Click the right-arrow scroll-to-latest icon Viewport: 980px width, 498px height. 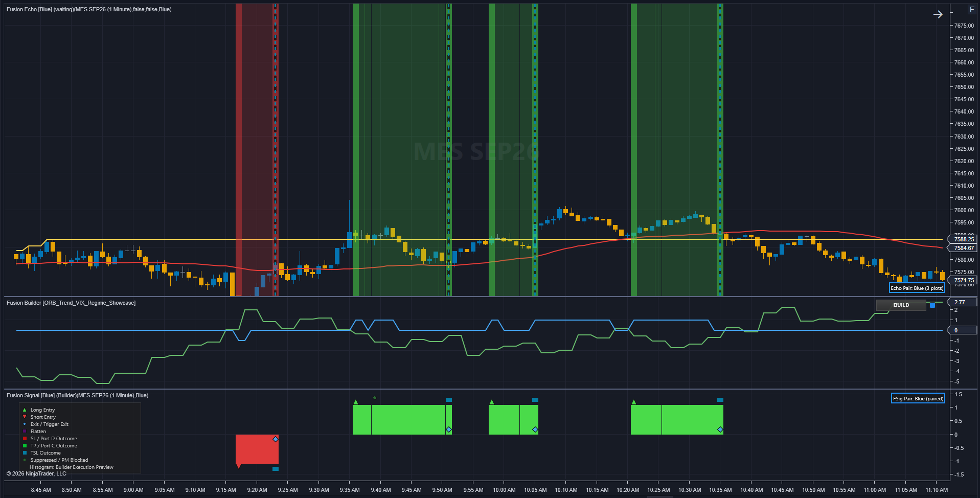(938, 14)
